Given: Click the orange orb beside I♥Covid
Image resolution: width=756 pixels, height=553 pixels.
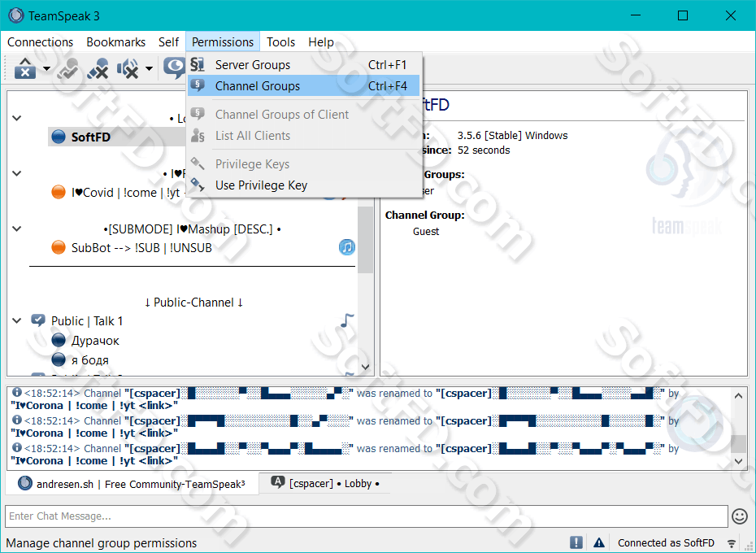Looking at the screenshot, I should pos(59,192).
